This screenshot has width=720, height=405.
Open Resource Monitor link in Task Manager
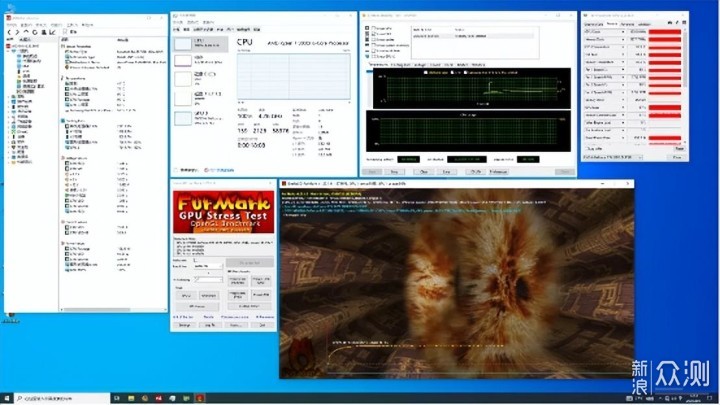click(x=219, y=170)
